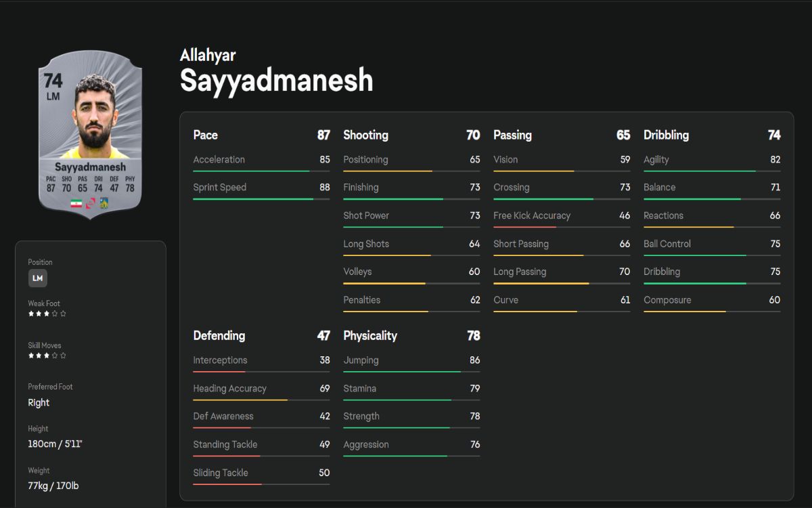Select the Pace category heading
The width and height of the screenshot is (812, 508).
point(206,135)
